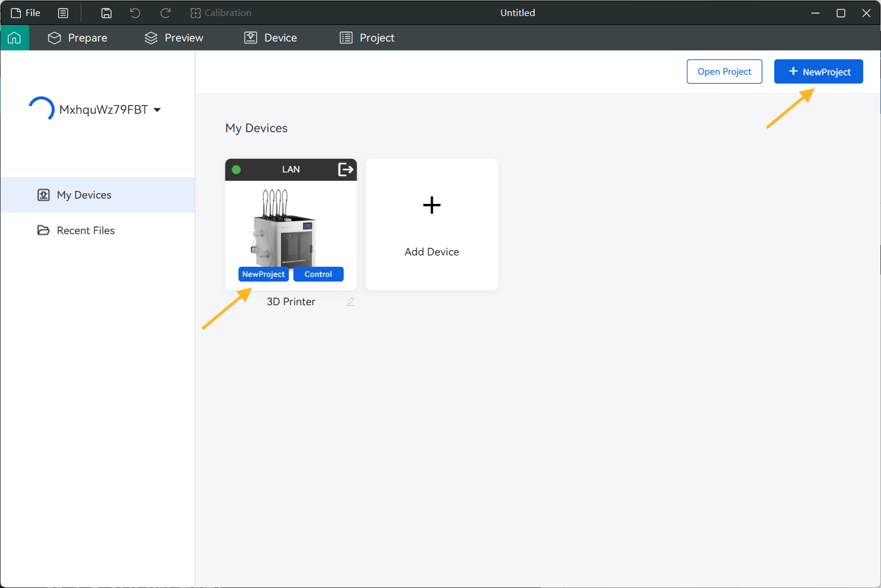This screenshot has width=881, height=588.
Task: Switch to the Preview tab
Action: 174,38
